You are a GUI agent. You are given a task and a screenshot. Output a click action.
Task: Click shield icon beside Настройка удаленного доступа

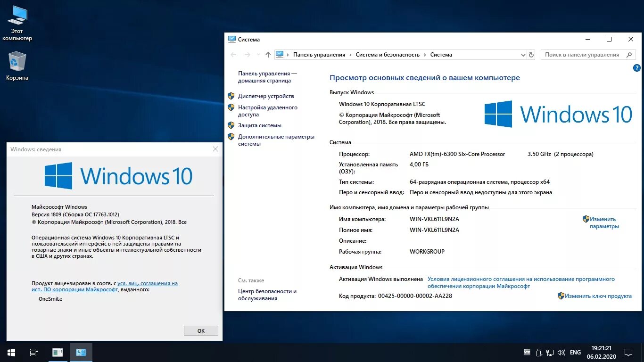pyautogui.click(x=231, y=107)
